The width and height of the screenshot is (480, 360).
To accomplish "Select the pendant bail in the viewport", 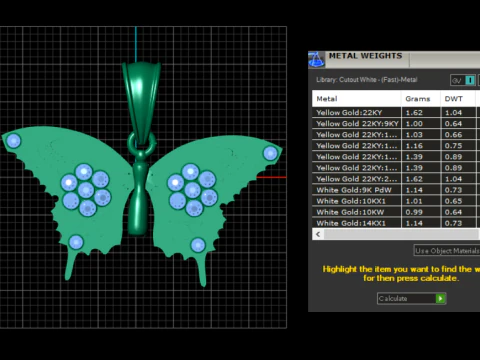I will coord(141,100).
